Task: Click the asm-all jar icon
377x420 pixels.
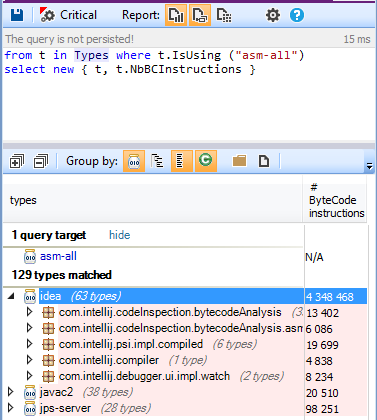Action: pos(30,256)
